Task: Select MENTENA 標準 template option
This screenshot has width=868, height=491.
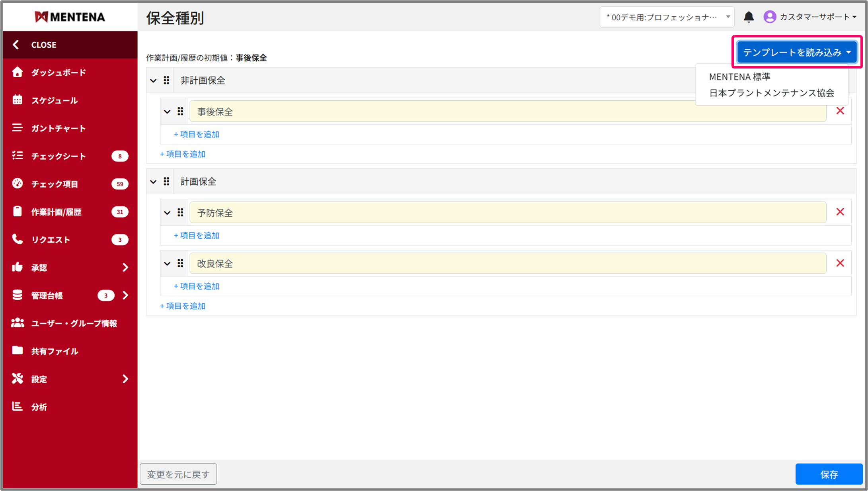Action: (739, 77)
